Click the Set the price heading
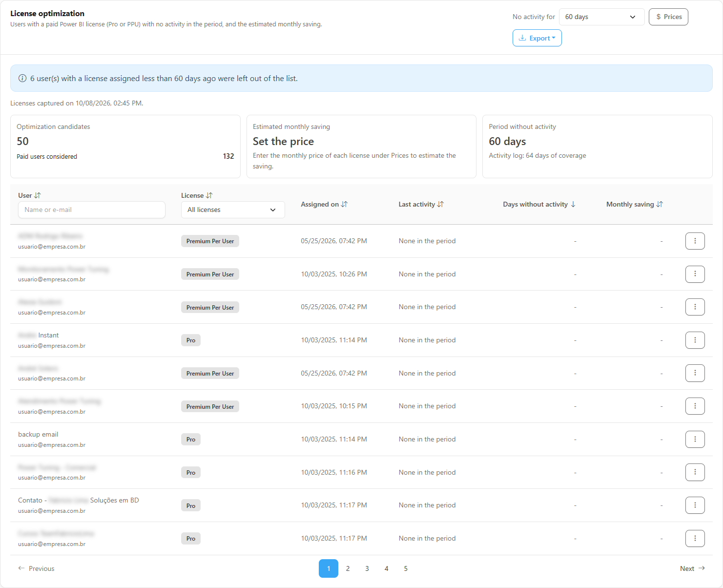Screen dimensions: 723x588 point(283,141)
